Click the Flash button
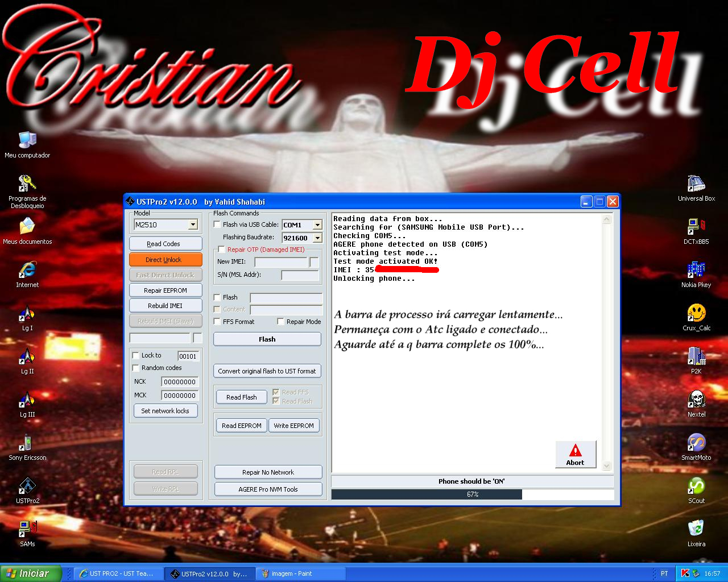This screenshot has height=582, width=728. point(267,339)
